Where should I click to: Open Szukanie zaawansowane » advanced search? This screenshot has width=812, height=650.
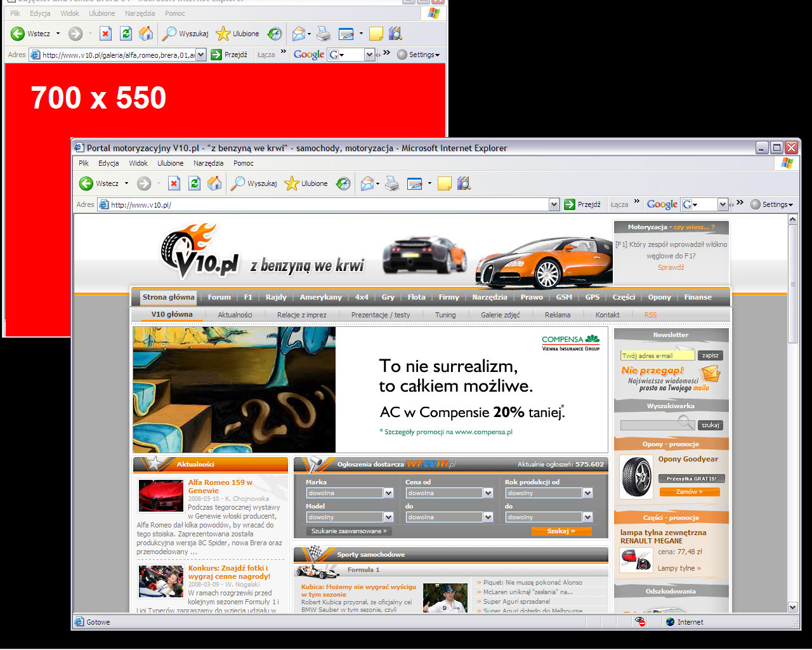pos(349,531)
